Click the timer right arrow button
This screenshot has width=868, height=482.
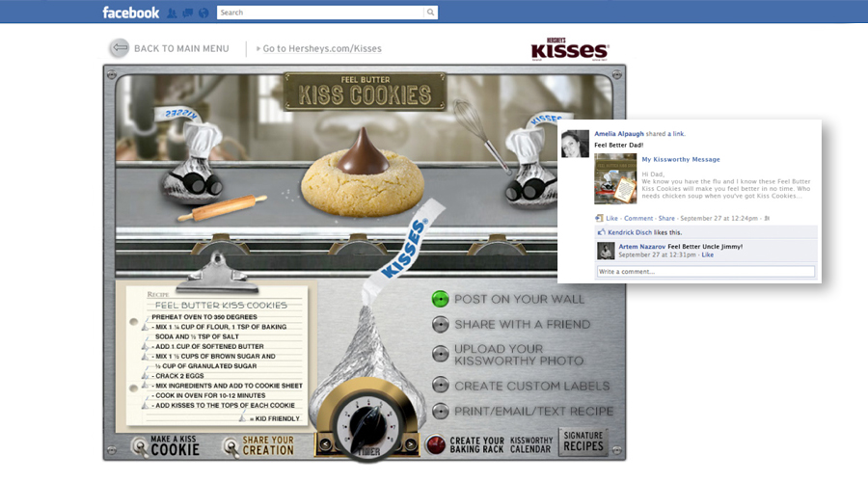tap(409, 444)
